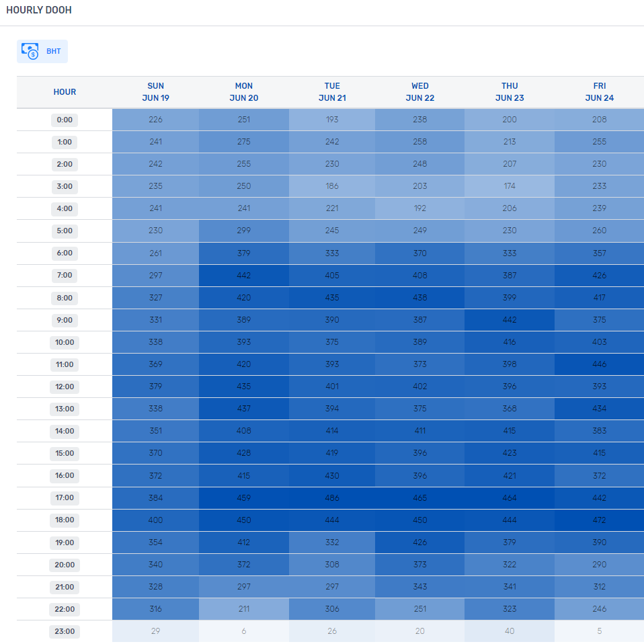Select the 14:00 hour label
Image resolution: width=644 pixels, height=644 pixels.
[x=65, y=432]
